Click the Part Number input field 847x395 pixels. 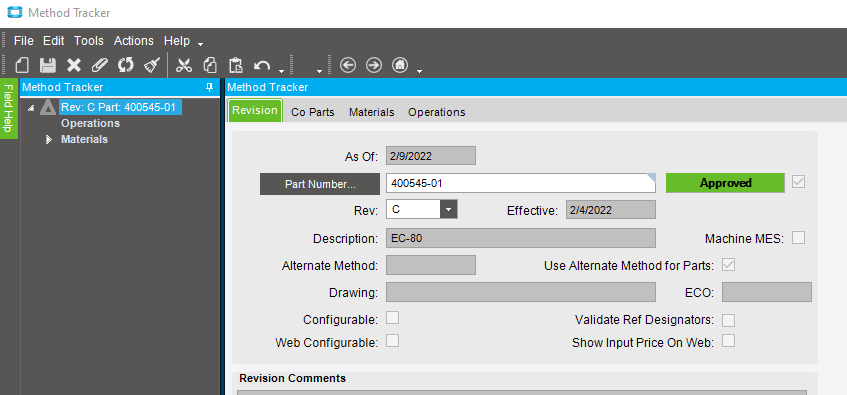click(x=521, y=183)
